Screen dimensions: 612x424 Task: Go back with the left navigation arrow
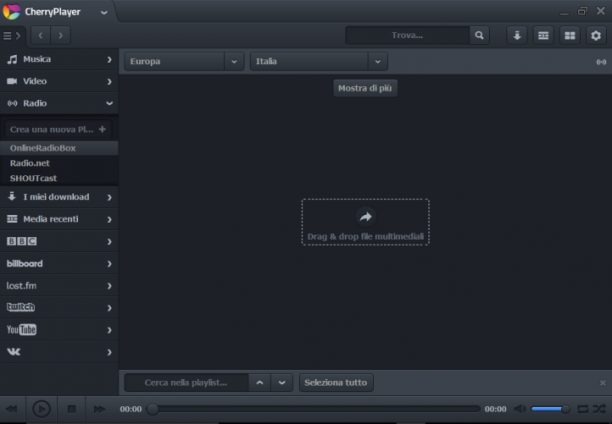[41, 36]
